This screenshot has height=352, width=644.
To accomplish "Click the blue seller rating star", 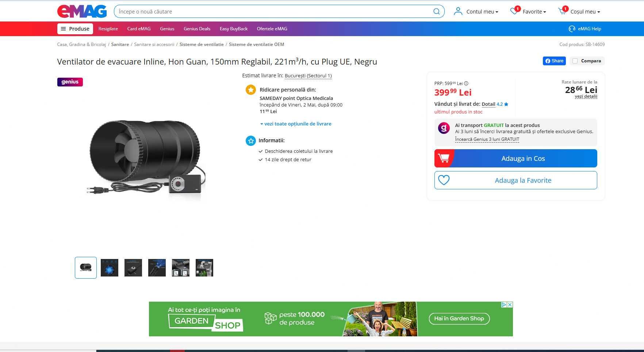I will point(506,104).
